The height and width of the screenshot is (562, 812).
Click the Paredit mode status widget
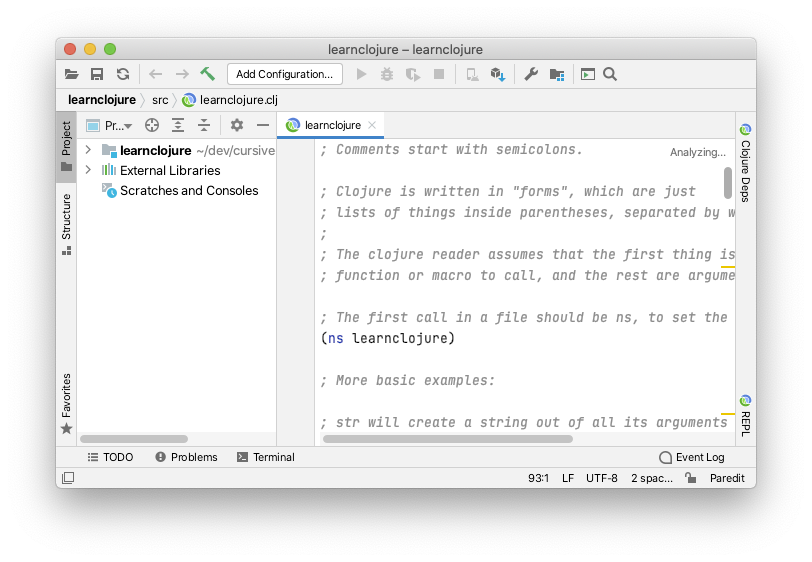coord(727,478)
